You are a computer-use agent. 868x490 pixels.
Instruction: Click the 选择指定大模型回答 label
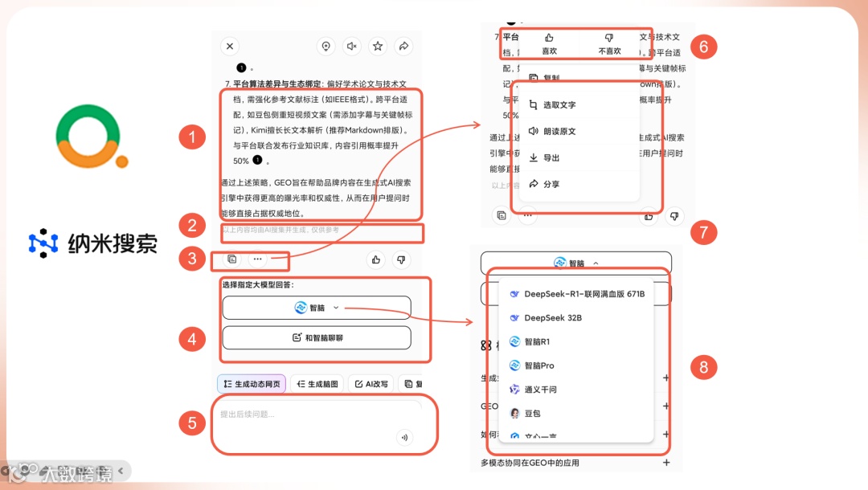(x=258, y=285)
